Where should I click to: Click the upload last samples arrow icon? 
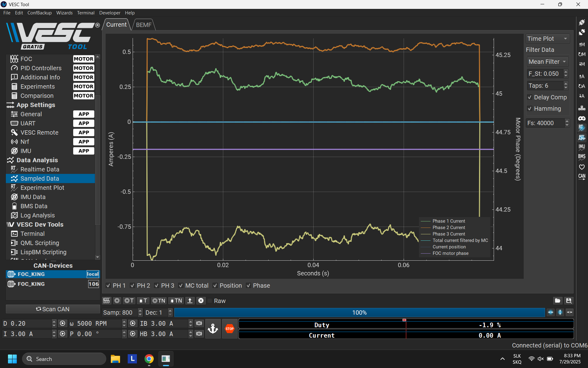click(190, 301)
